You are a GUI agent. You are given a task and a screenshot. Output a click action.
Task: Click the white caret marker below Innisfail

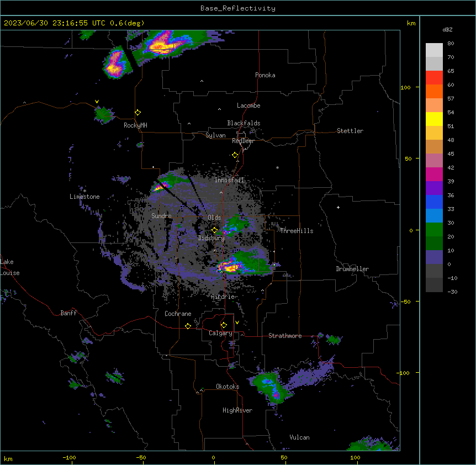(221, 192)
